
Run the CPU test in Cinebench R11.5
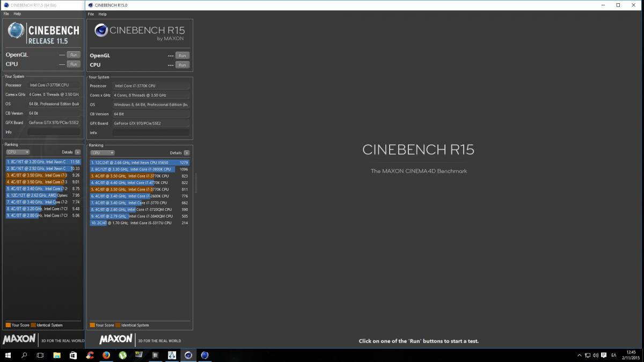(x=74, y=64)
